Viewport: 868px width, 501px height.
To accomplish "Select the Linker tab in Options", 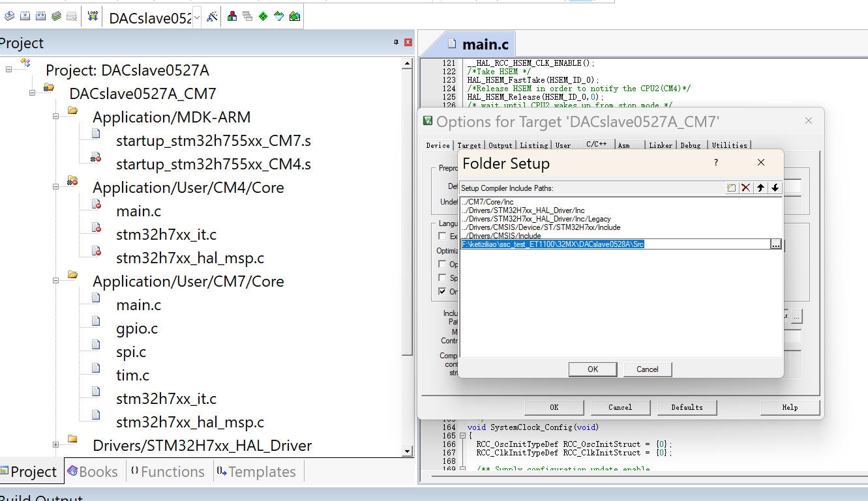I will coord(661,145).
